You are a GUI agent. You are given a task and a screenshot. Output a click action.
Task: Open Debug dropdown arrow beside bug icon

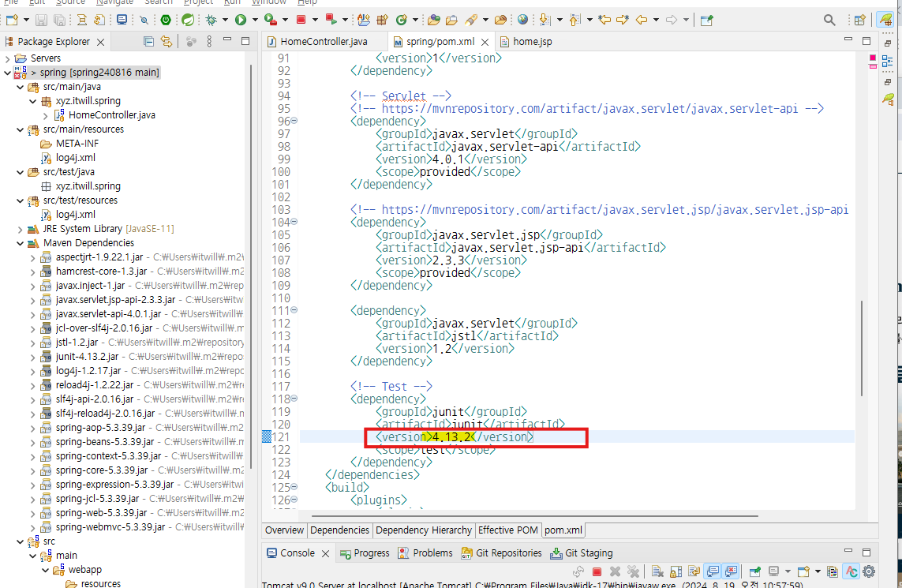point(225,21)
